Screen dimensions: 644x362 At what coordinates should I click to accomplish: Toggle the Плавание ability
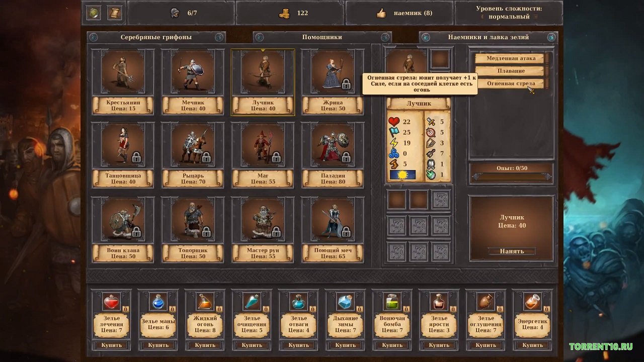[510, 70]
